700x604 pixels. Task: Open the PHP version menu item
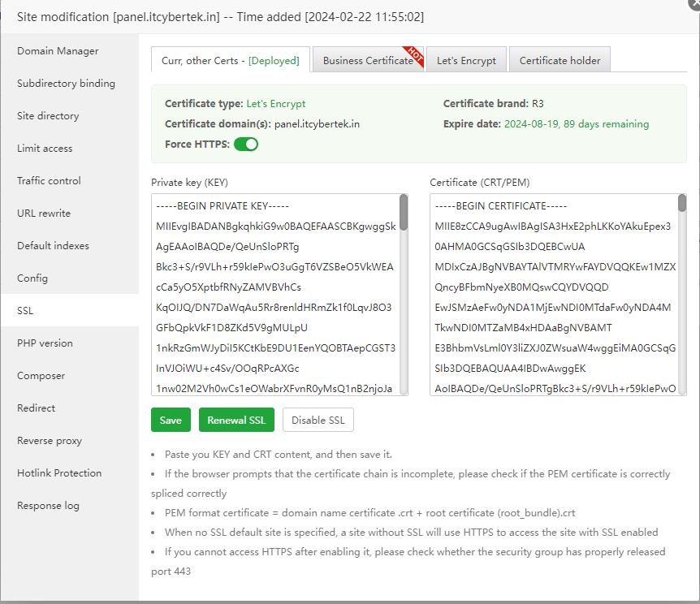[x=45, y=343]
